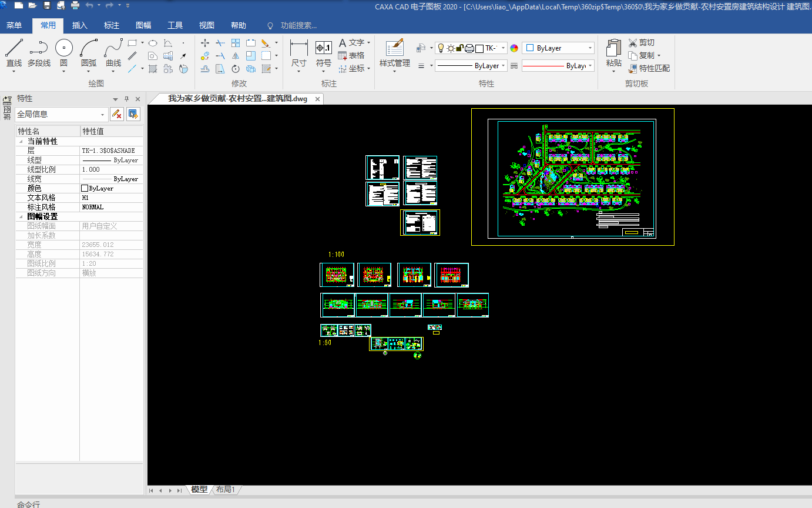Click the 特性匹配 (Match Properties) button
This screenshot has width=812, height=508.
(x=649, y=68)
